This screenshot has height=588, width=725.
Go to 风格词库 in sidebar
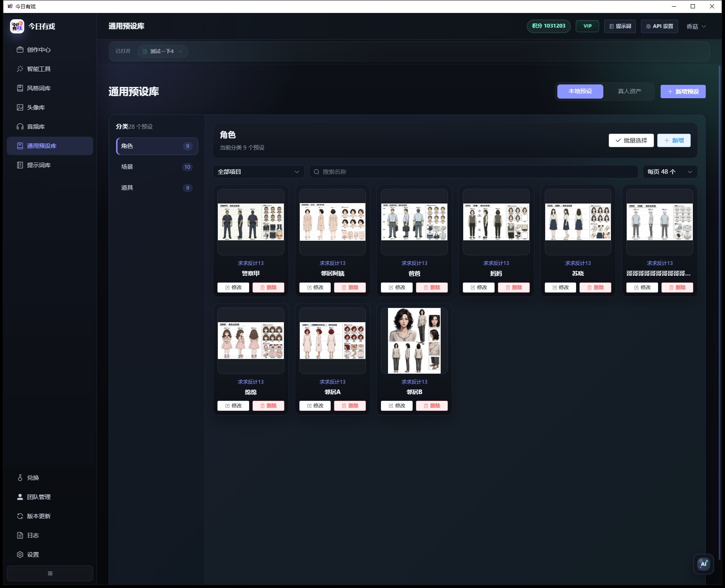coord(50,88)
